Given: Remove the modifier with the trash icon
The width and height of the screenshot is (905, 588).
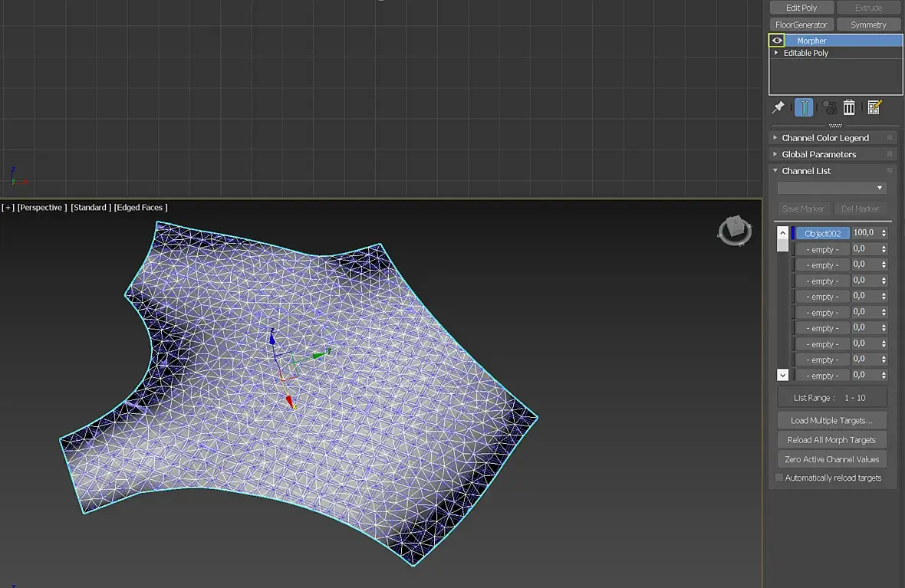Looking at the screenshot, I should pos(849,107).
